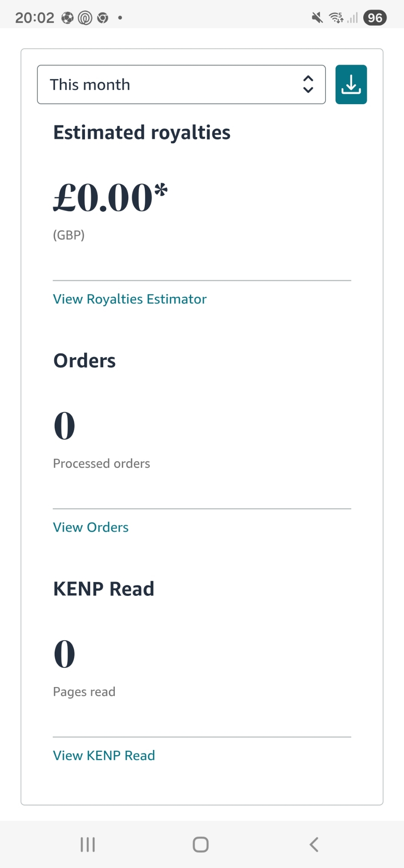Image resolution: width=404 pixels, height=868 pixels.
Task: Tap the Android back navigation button
Action: click(314, 845)
